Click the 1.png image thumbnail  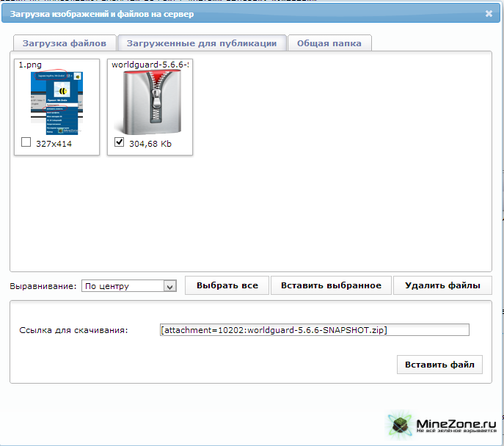coord(56,103)
